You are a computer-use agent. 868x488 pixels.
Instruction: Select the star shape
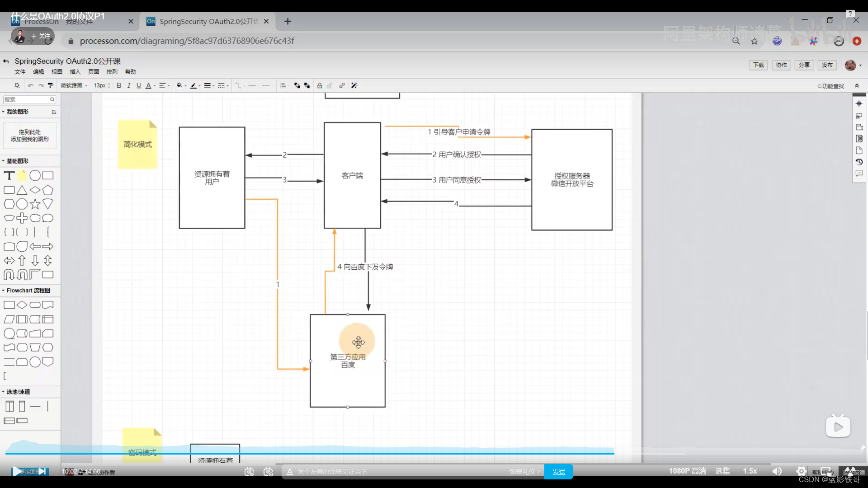pyautogui.click(x=35, y=204)
